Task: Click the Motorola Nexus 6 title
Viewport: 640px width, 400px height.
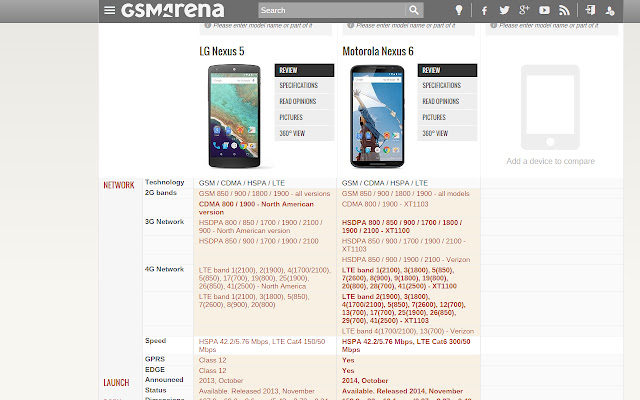Action: point(378,51)
